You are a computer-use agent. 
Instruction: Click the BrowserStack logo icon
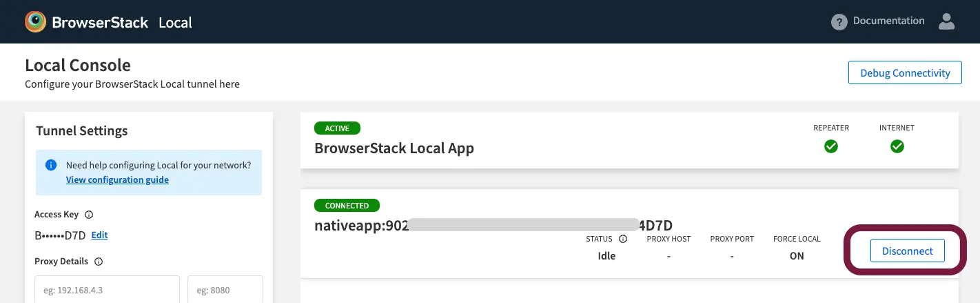[36, 22]
